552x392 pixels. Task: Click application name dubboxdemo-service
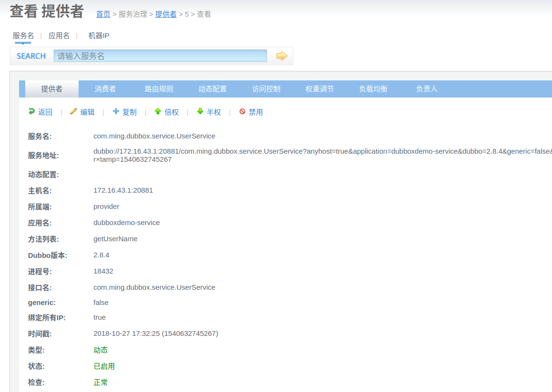(x=126, y=223)
